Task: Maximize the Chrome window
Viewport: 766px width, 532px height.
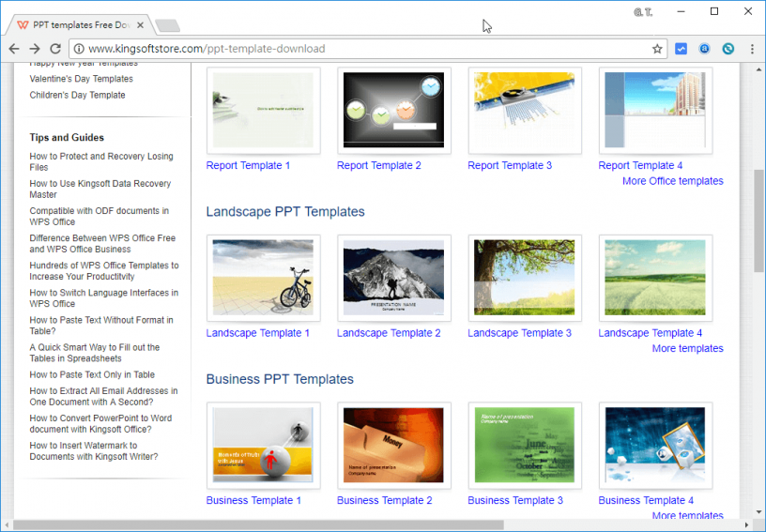Action: (714, 11)
